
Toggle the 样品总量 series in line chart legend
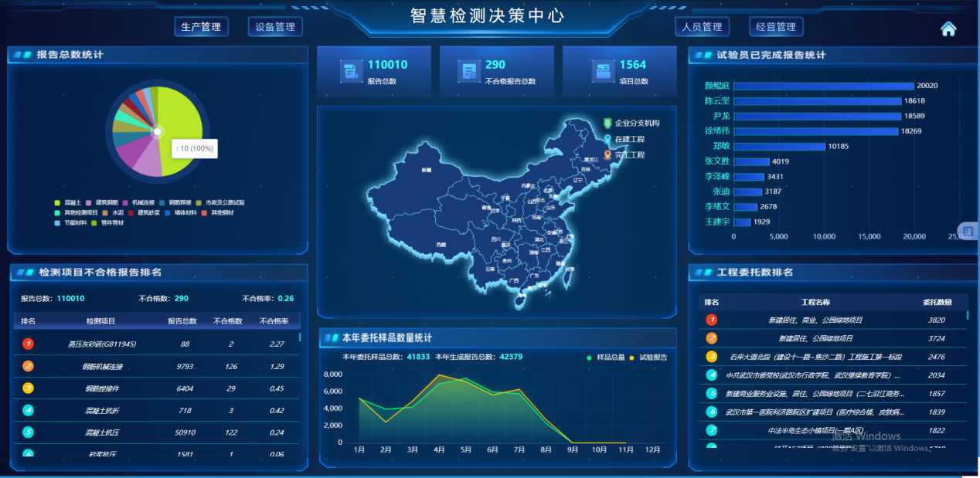pos(605,358)
